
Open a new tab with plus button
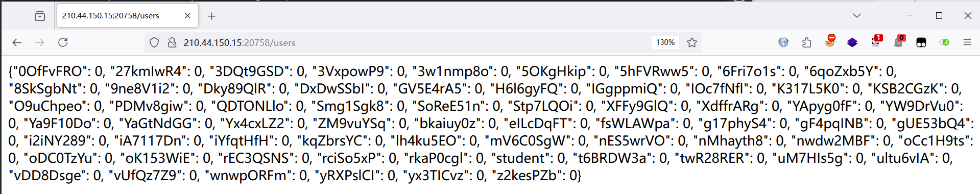(x=211, y=16)
